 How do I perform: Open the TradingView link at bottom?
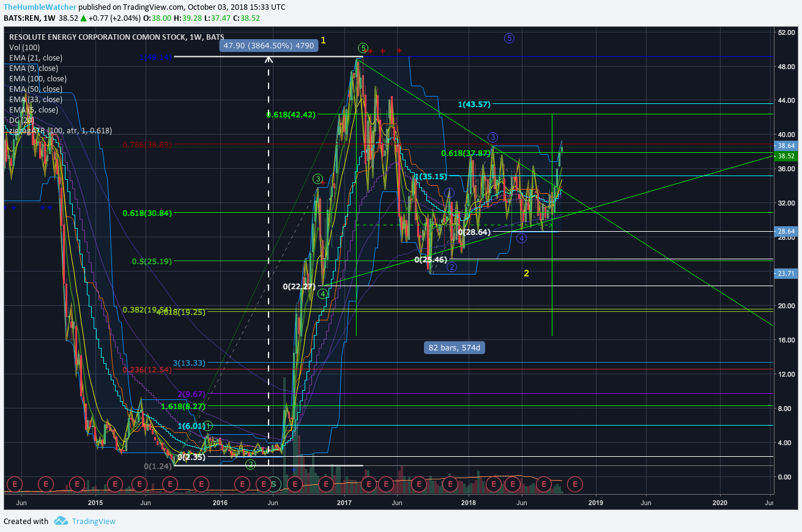(x=94, y=521)
